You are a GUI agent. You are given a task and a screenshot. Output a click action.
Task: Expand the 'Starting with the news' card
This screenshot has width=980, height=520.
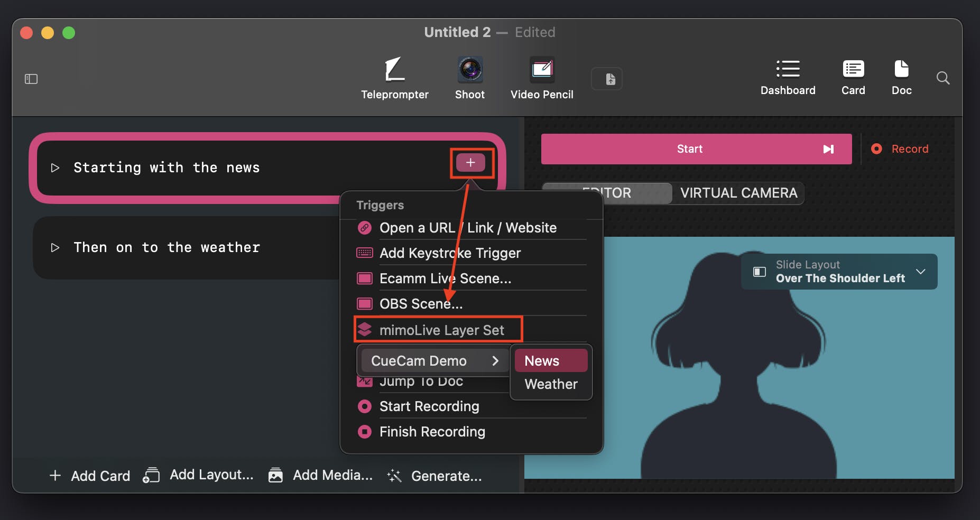click(55, 168)
